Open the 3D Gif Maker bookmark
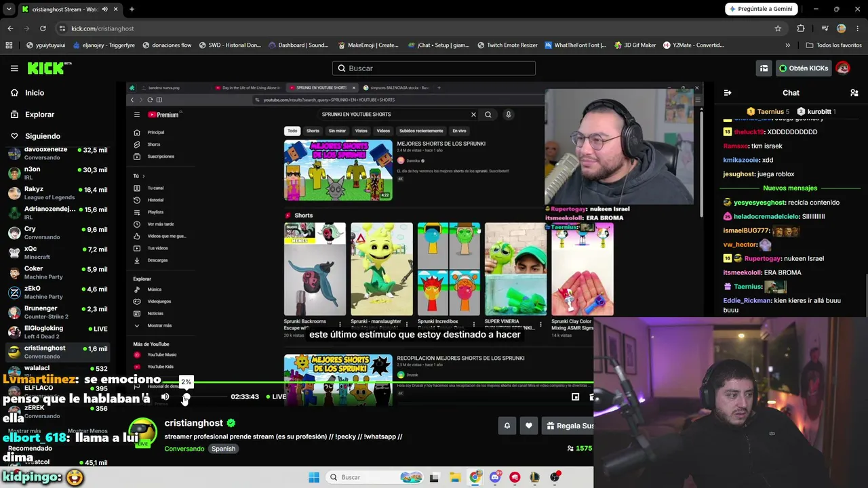 [x=635, y=45]
